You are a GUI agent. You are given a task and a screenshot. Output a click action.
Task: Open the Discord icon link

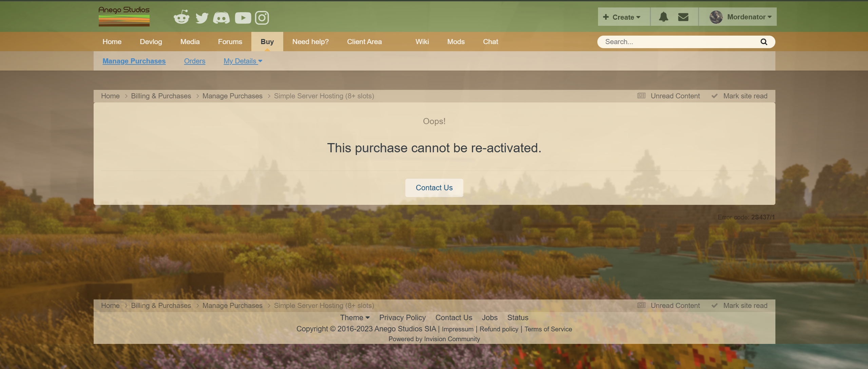[x=221, y=18]
